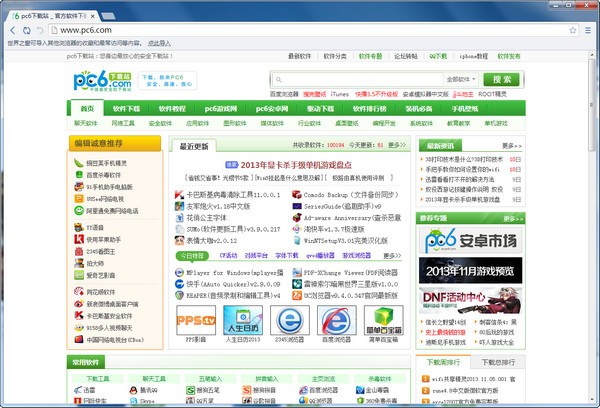Click inside the site search input field
The height and width of the screenshot is (408, 600).
(x=358, y=79)
